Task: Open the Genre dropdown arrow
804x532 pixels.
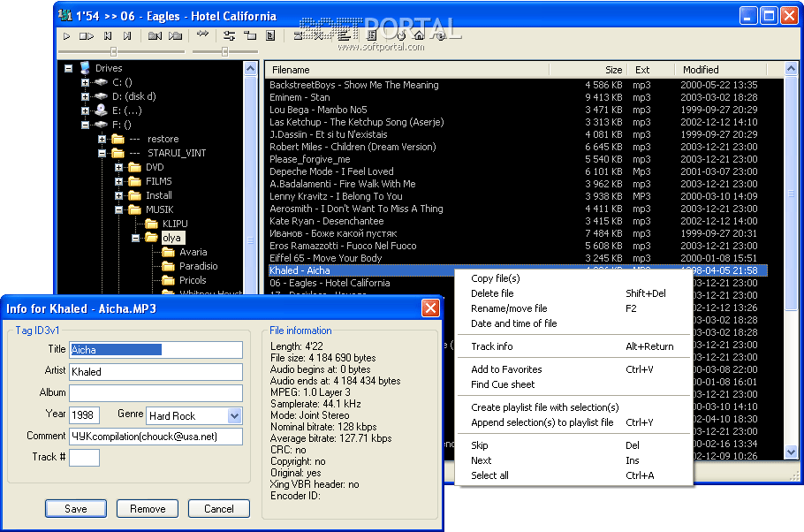Action: 234,415
